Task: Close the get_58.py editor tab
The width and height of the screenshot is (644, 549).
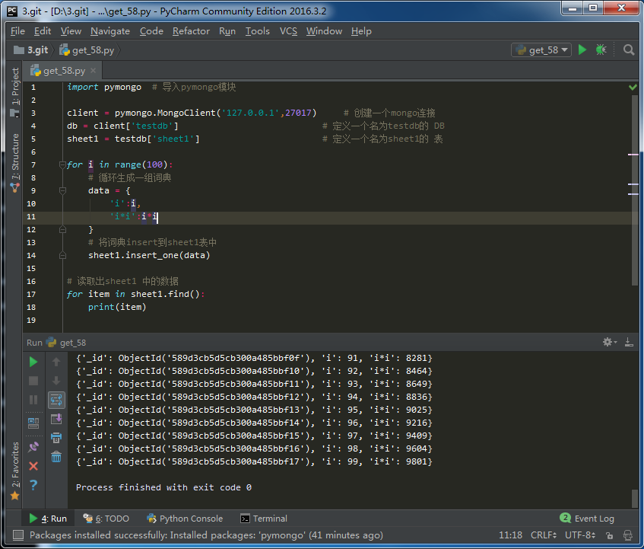Action: (93, 71)
